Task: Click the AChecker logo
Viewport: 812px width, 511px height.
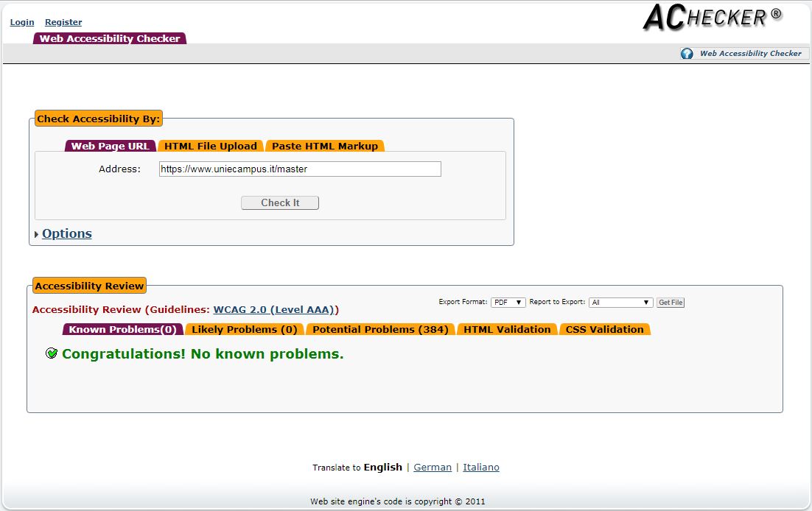Action: (713, 17)
